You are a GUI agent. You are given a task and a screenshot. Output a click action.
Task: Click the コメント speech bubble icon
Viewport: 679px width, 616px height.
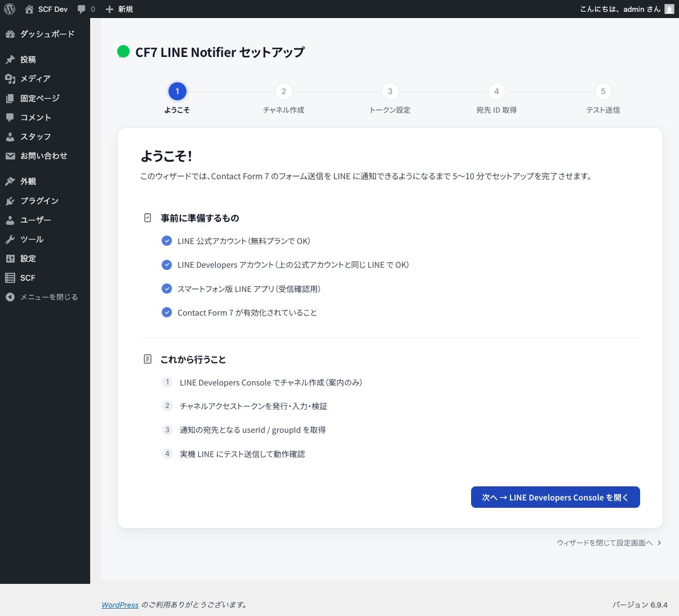point(10,118)
